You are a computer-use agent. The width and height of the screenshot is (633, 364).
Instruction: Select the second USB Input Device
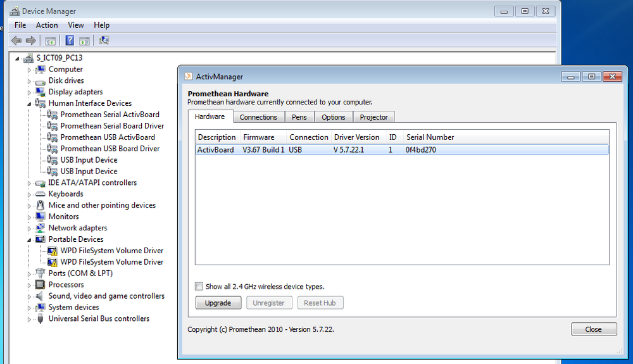click(89, 171)
